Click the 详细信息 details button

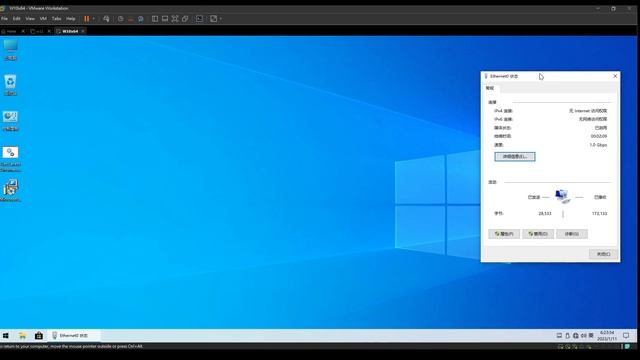click(x=515, y=157)
